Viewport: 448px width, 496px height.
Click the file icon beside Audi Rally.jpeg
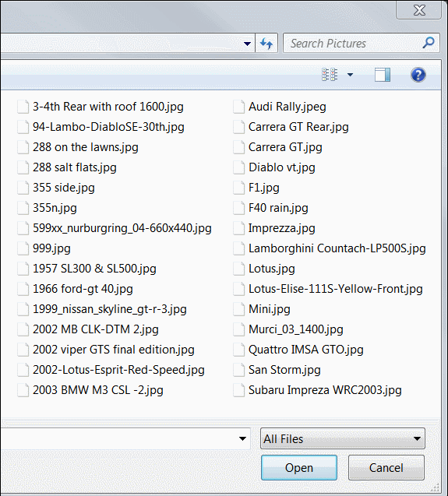tap(238, 107)
